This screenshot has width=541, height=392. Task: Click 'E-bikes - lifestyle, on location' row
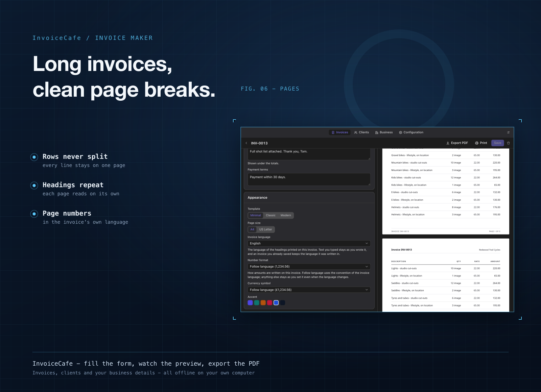[446, 200]
